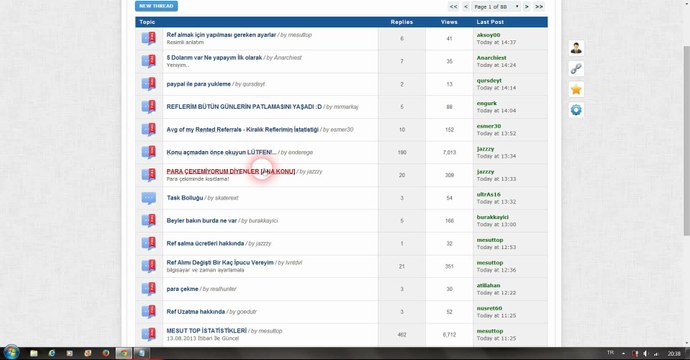690x360 pixels.
Task: Open last poster 'esmer30' in Last Post column
Action: tap(489, 126)
